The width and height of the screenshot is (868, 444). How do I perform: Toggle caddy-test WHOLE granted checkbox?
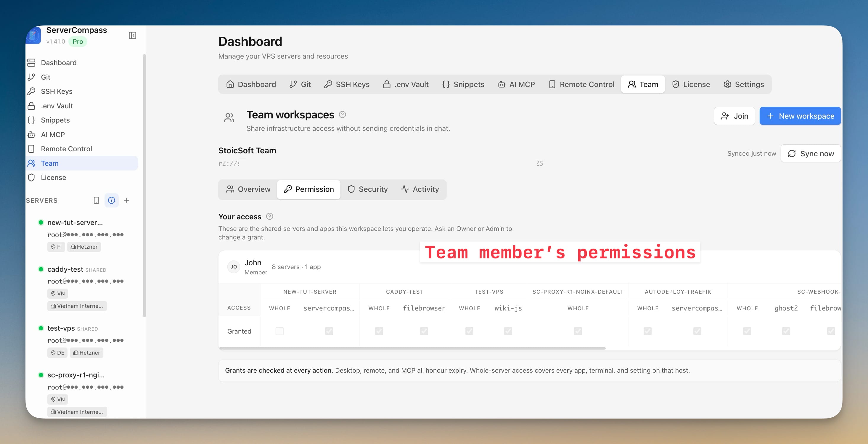379,331
